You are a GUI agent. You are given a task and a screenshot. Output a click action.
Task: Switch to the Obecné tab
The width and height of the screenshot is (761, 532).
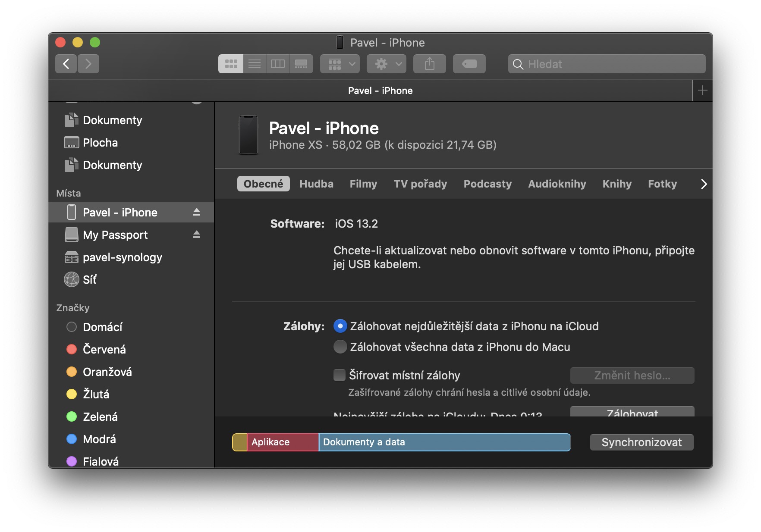pos(263,184)
